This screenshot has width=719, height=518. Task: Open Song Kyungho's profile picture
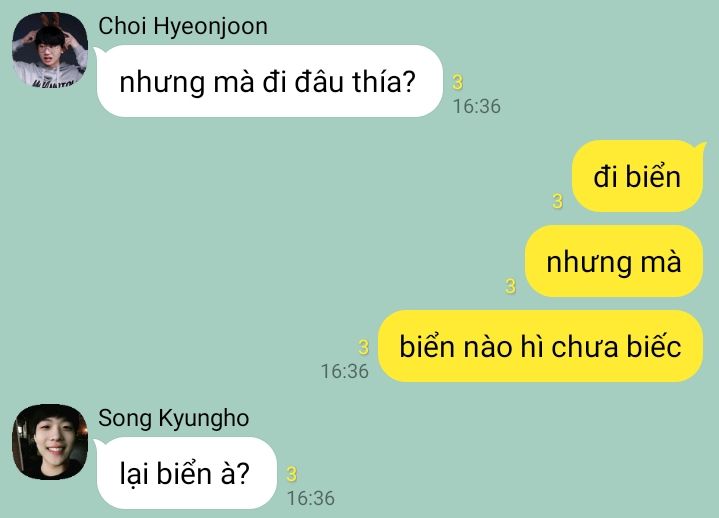[x=50, y=442]
